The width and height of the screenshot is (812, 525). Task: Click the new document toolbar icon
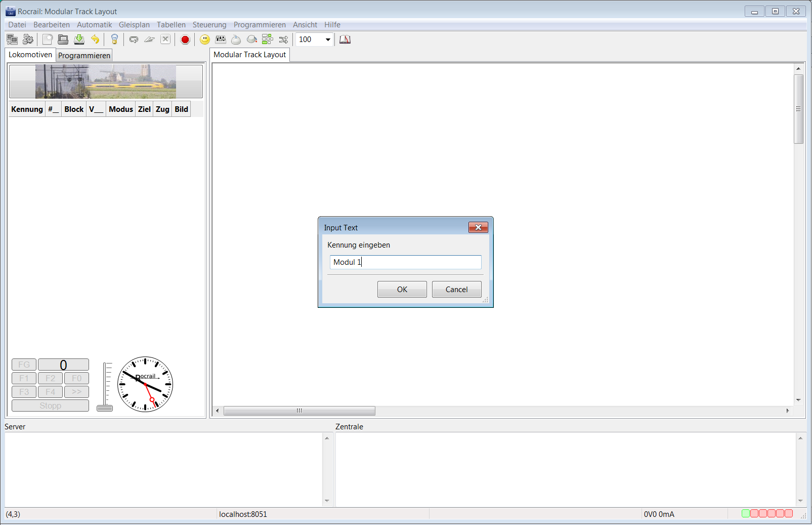coord(48,39)
